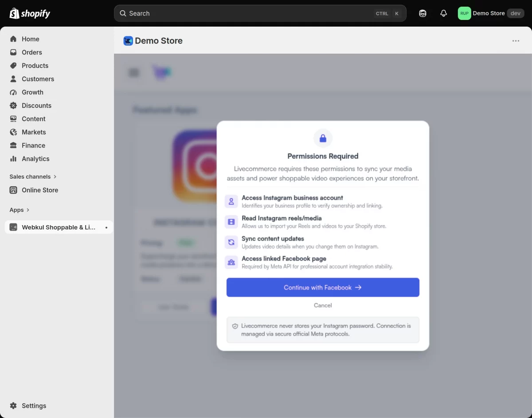Click the CTRL K shortcut hint
Image resolution: width=532 pixels, height=418 pixels.
[x=388, y=13]
